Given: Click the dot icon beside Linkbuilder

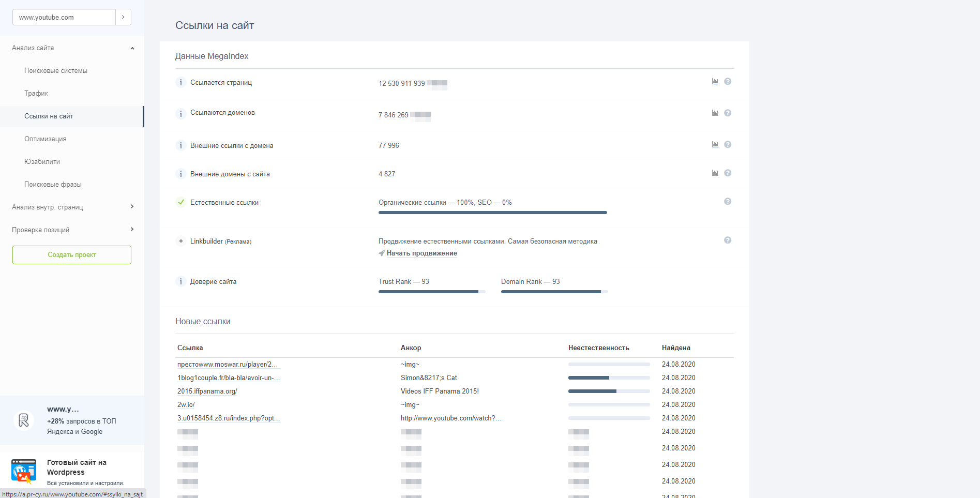Looking at the screenshot, I should coord(180,241).
